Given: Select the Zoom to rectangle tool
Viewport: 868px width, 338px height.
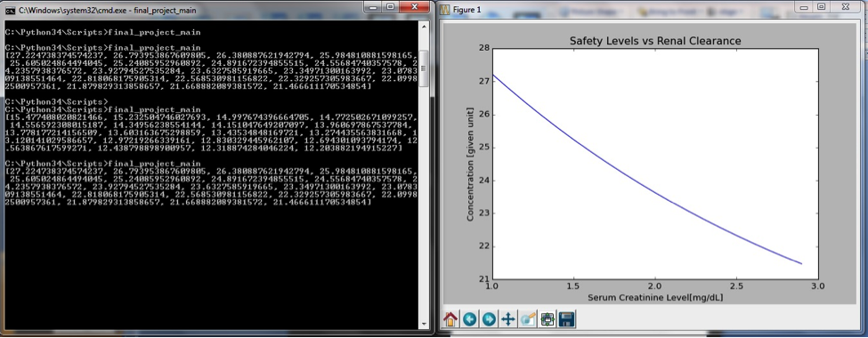Looking at the screenshot, I should point(528,319).
